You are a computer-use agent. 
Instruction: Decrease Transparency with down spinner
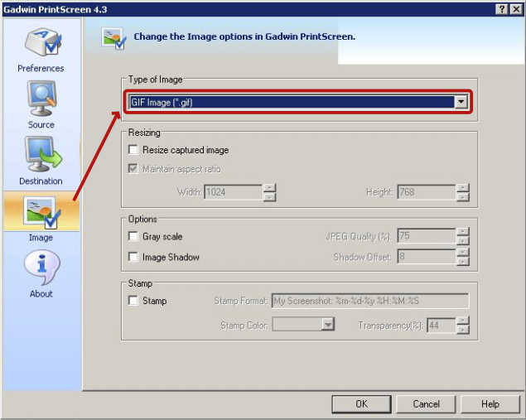coord(463,330)
